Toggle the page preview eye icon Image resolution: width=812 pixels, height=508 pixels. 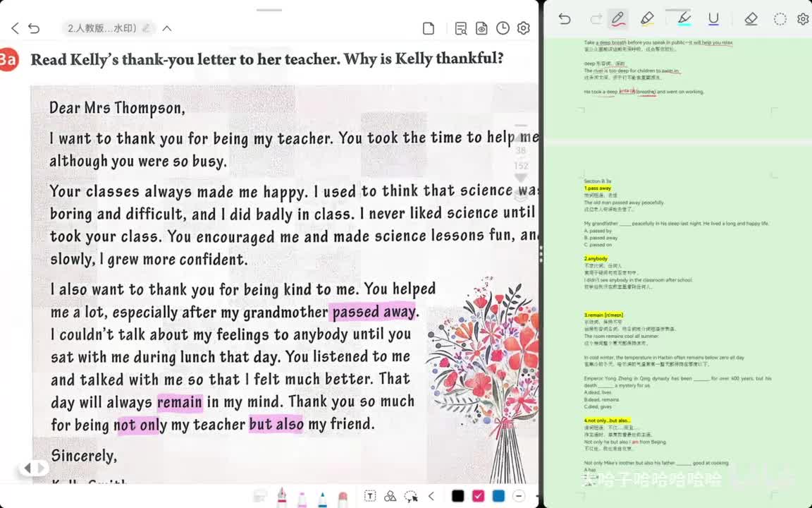pos(481,28)
